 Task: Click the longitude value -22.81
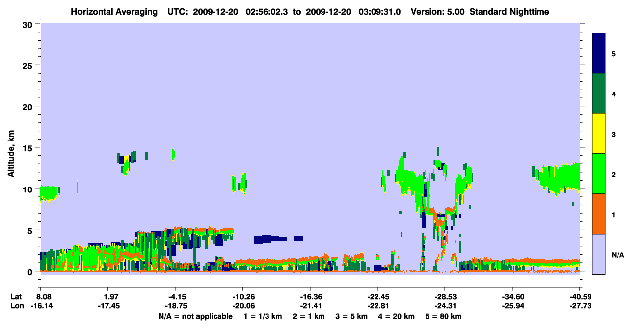pos(377,306)
